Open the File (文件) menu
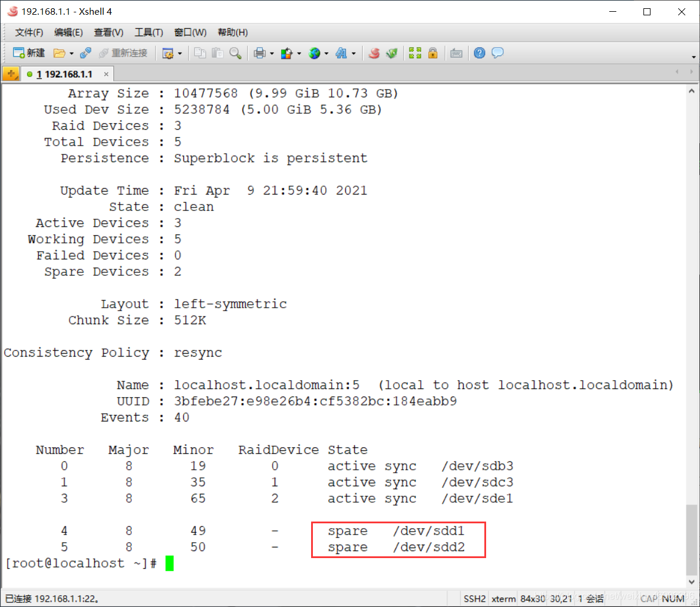The image size is (700, 607). (x=29, y=32)
